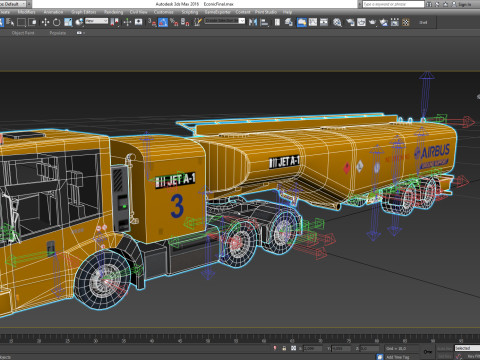Open Render Setup dialog
The image size is (480, 360).
(x=350, y=22)
